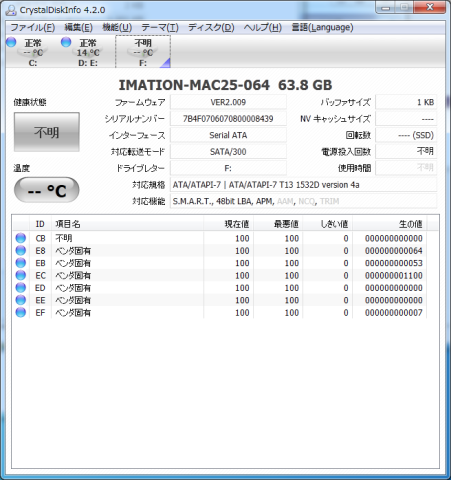Viewport: 451px width, 480px height.
Task: Click raw value 000000000064 in row E8
Action: (x=394, y=251)
